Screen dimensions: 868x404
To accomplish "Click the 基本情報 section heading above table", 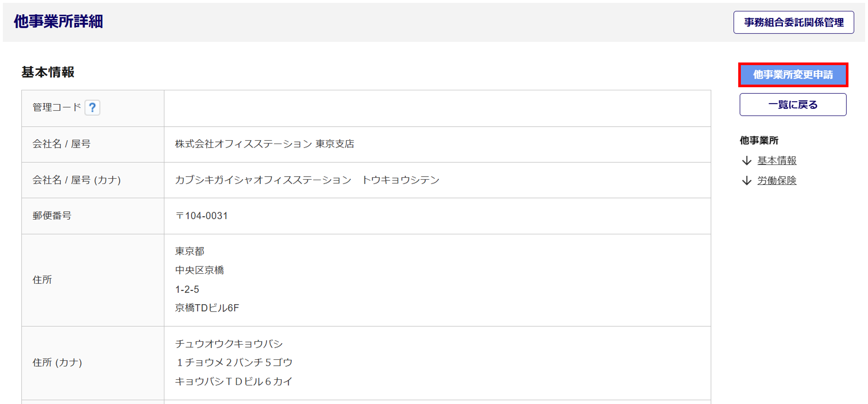I will 48,72.
